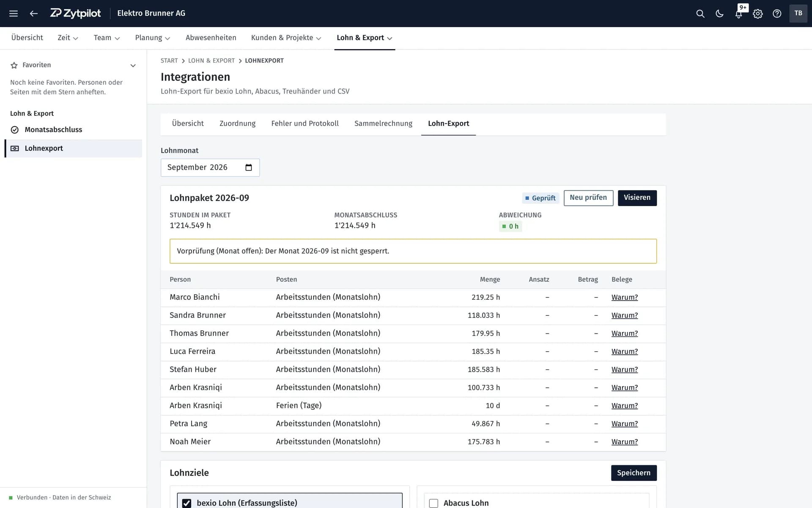Expand Kunden & Projekte dropdown
The height and width of the screenshot is (508, 812).
coord(286,38)
